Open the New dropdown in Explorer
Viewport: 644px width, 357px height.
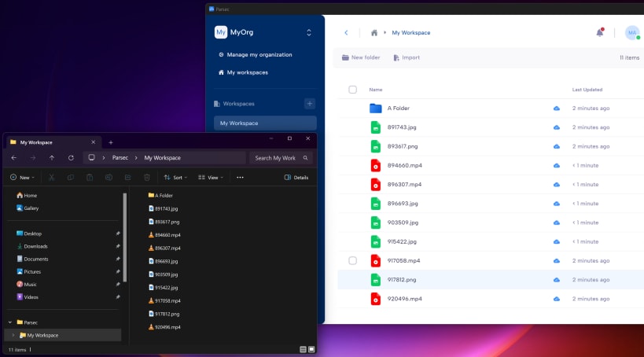coord(22,178)
